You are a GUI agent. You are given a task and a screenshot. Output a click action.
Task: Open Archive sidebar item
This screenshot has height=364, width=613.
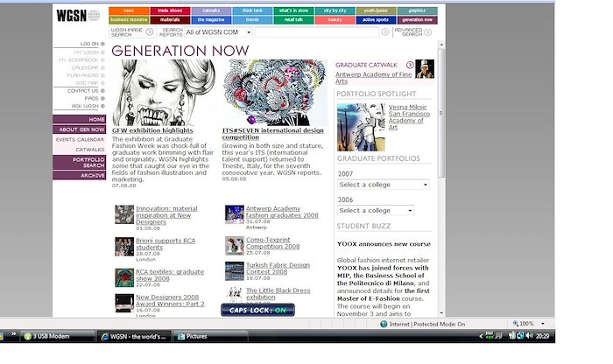(80, 175)
